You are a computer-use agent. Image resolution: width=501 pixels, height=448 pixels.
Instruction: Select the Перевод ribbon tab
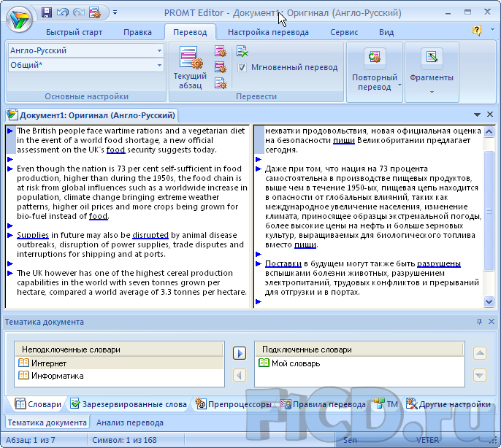coord(190,32)
